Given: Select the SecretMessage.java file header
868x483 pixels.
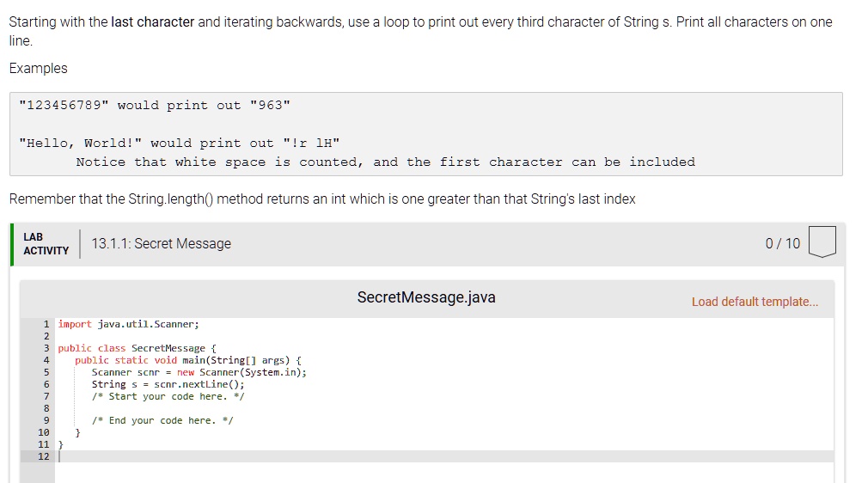Looking at the screenshot, I should coord(425,297).
